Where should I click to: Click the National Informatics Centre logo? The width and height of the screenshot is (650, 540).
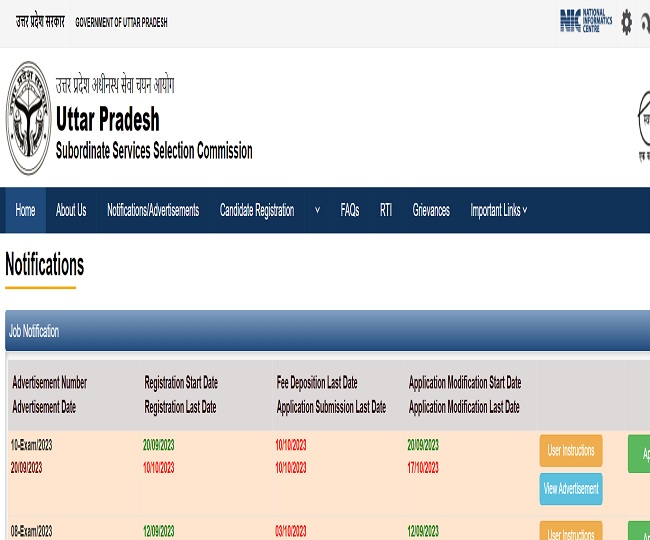(x=586, y=20)
